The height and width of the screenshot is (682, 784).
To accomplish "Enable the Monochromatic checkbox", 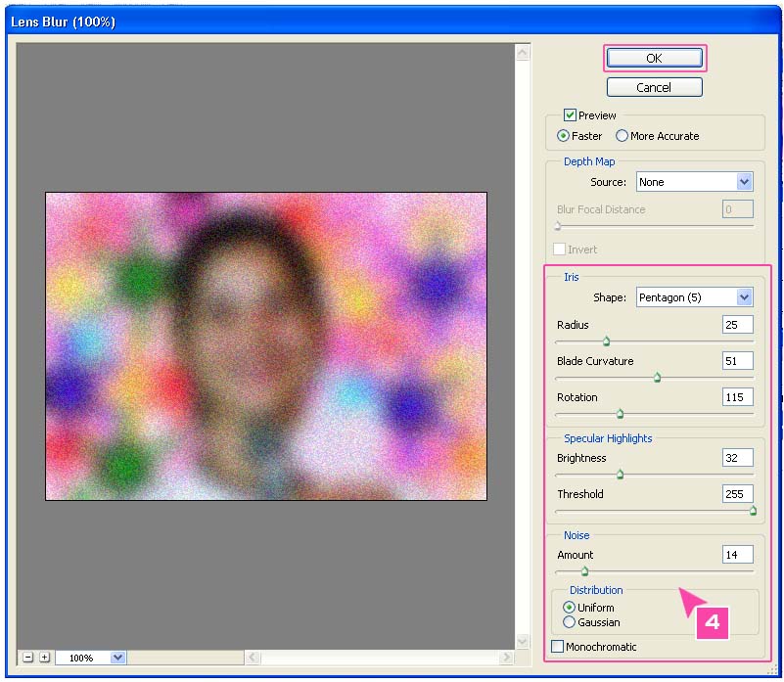I will click(558, 647).
